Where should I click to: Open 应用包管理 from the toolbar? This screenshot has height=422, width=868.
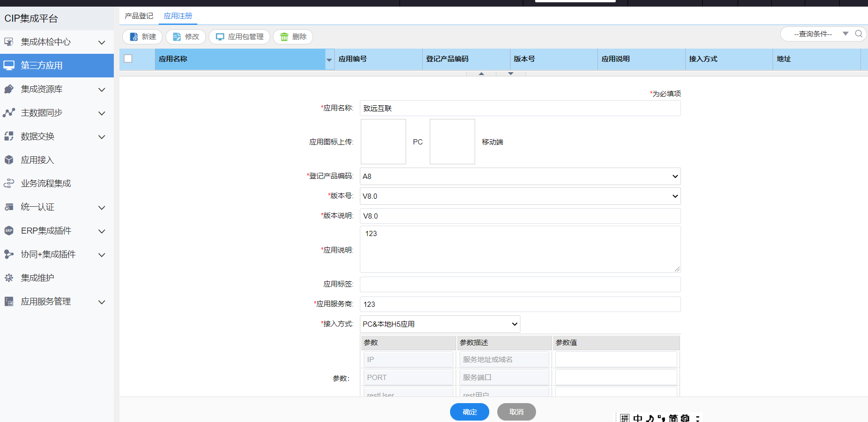pyautogui.click(x=239, y=37)
